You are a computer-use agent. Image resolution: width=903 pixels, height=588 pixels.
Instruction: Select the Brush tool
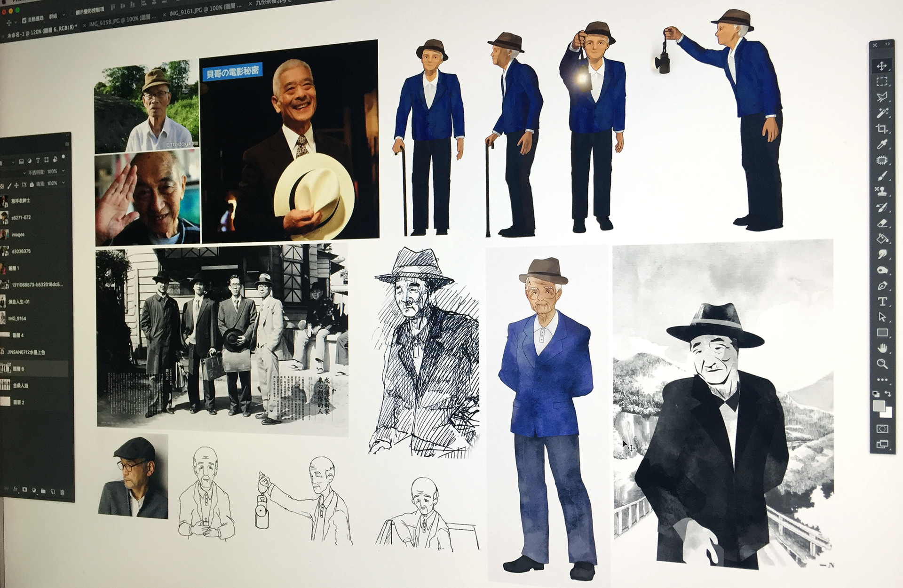(882, 176)
